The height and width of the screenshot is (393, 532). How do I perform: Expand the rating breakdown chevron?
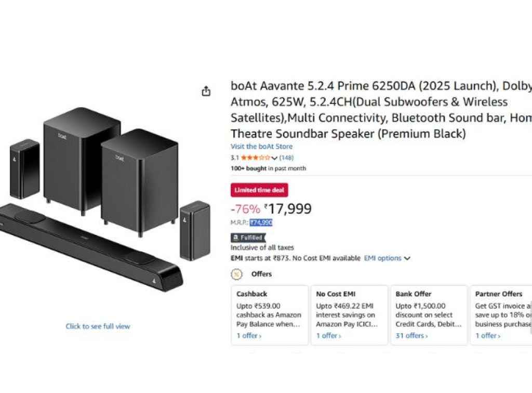pos(274,158)
